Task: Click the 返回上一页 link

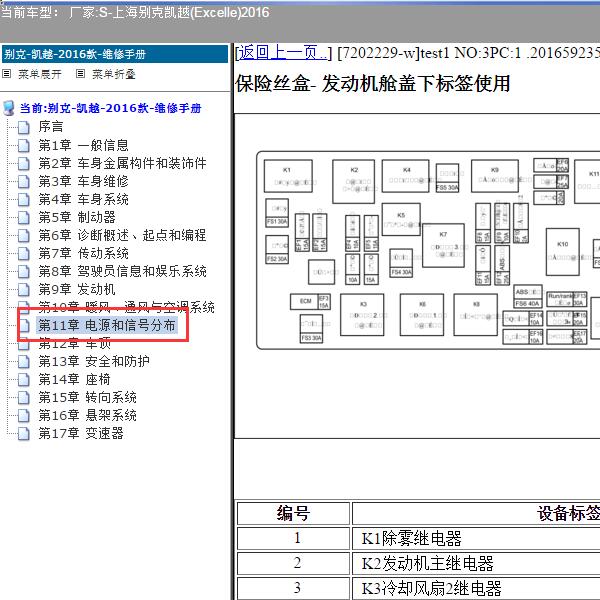Action: [x=281, y=53]
